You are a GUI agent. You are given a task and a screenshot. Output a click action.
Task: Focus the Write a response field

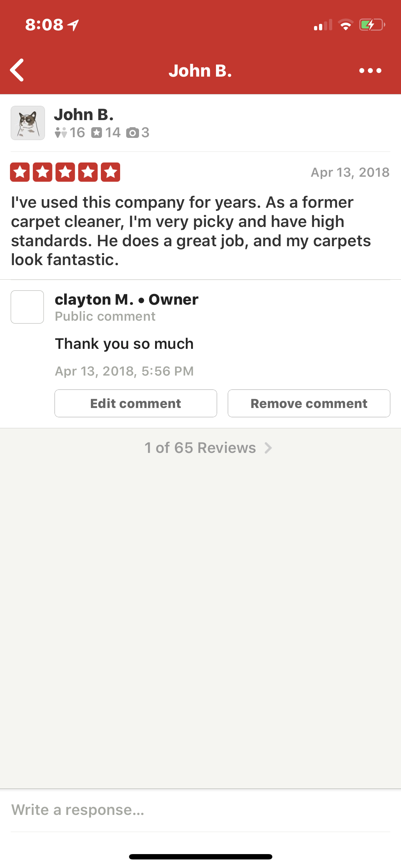[x=200, y=810]
